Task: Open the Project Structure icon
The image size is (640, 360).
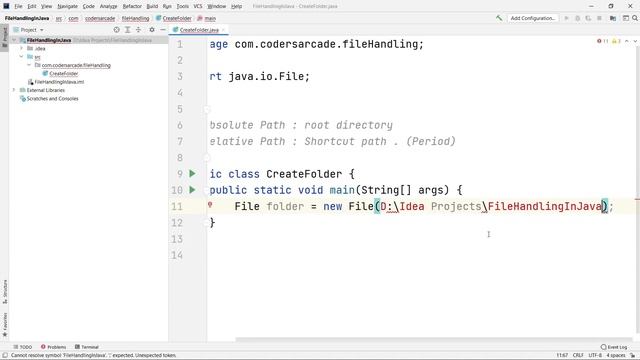Action: (613, 18)
